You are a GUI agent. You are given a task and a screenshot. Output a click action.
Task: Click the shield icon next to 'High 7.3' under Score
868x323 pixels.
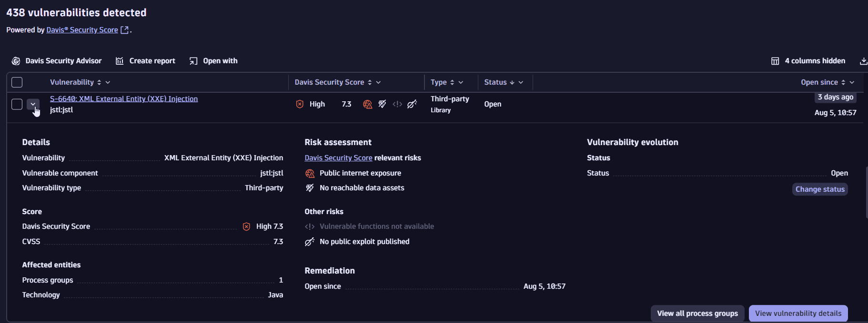pyautogui.click(x=246, y=226)
